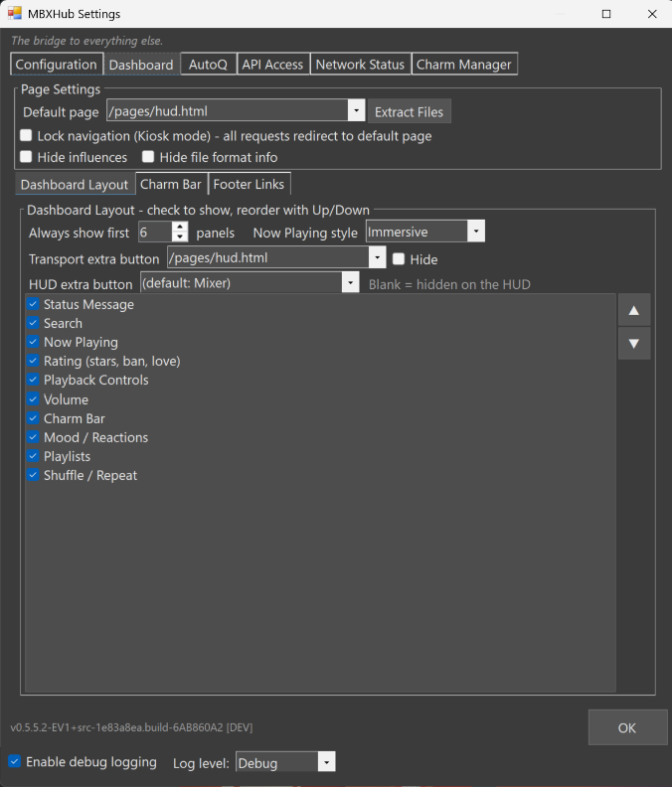This screenshot has height=787, width=672.
Task: Open Now Playing style dropdown
Action: click(x=476, y=232)
